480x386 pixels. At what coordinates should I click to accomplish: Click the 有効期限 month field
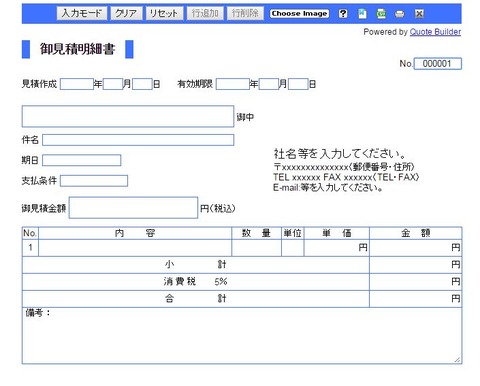click(269, 84)
